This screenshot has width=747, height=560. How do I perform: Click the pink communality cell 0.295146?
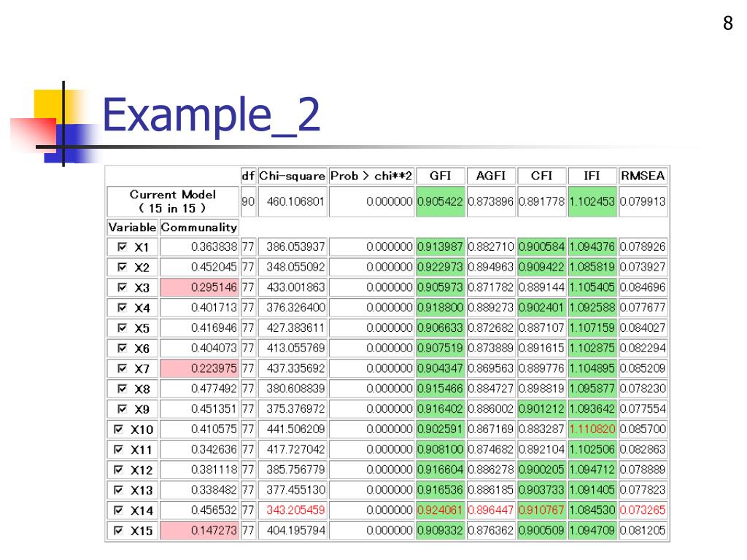199,287
